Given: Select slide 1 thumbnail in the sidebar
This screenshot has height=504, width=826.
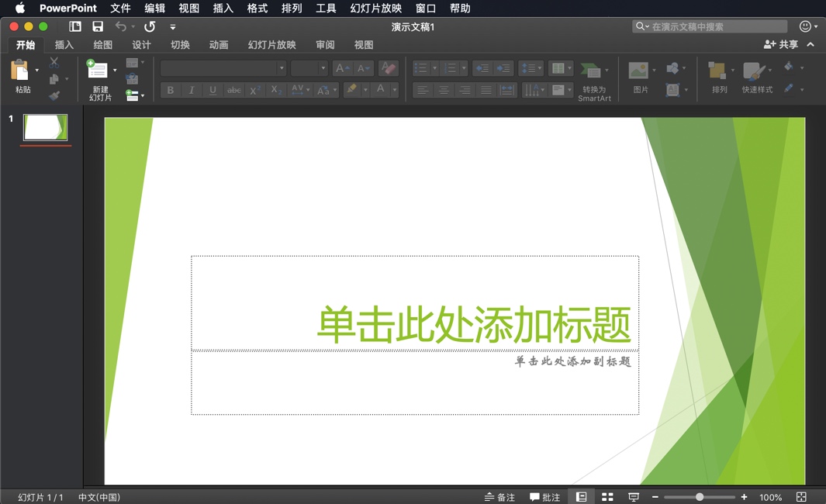Looking at the screenshot, I should (44, 128).
